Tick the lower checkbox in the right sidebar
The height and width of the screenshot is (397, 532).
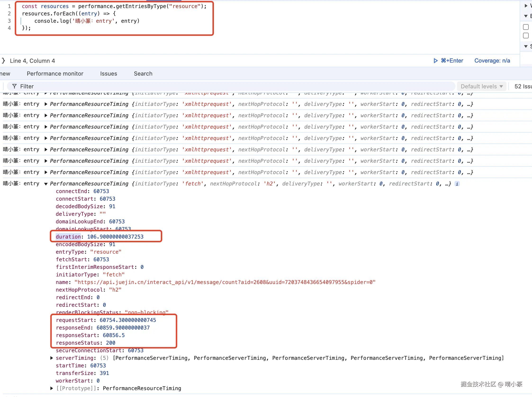(526, 36)
